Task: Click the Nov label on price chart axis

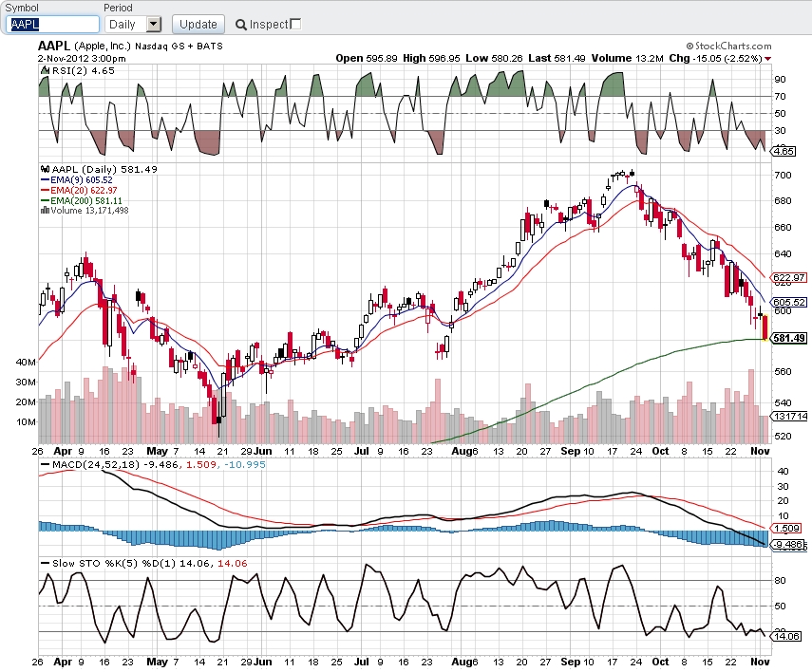Action: 760,451
